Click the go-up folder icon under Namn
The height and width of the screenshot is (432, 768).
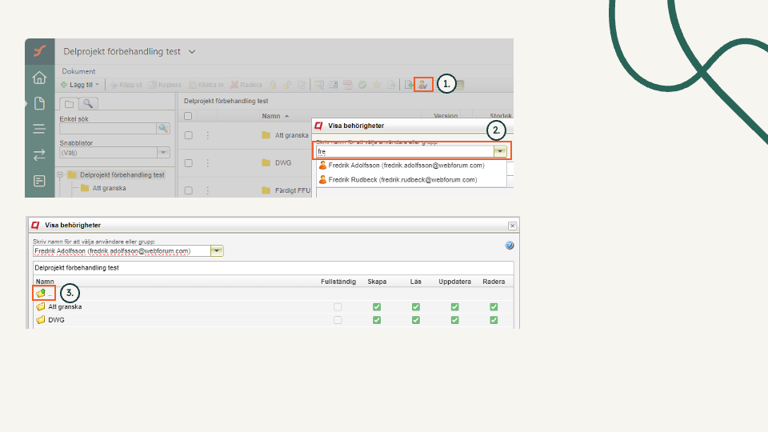[x=42, y=294]
